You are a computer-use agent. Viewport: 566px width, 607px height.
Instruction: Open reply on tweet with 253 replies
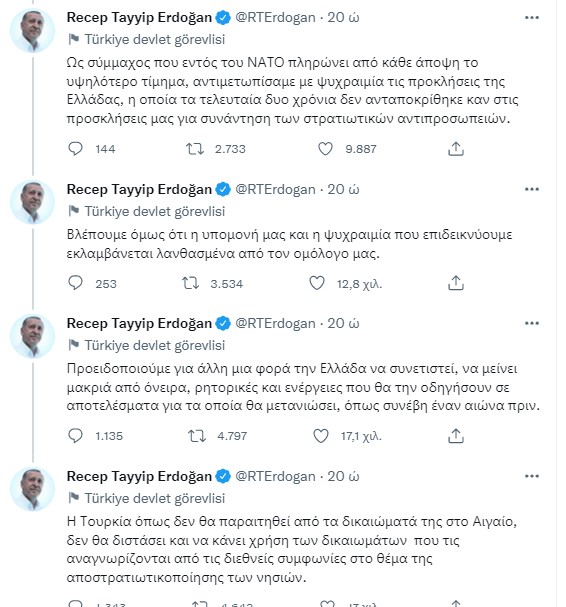75,283
